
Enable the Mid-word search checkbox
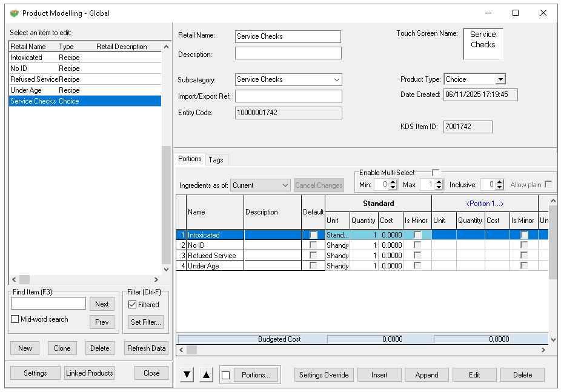(15, 319)
